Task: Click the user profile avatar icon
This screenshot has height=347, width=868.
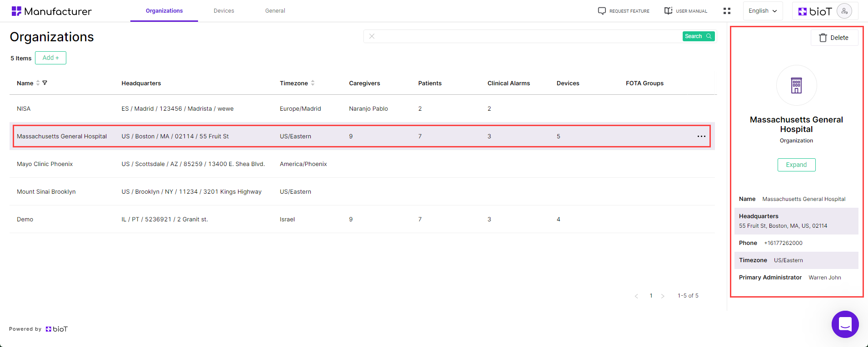Action: tap(844, 11)
